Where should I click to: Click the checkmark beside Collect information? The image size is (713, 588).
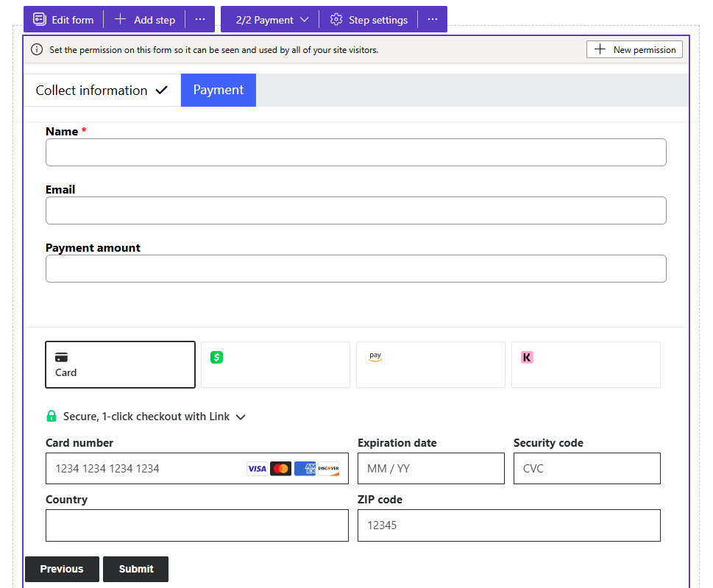(x=161, y=90)
